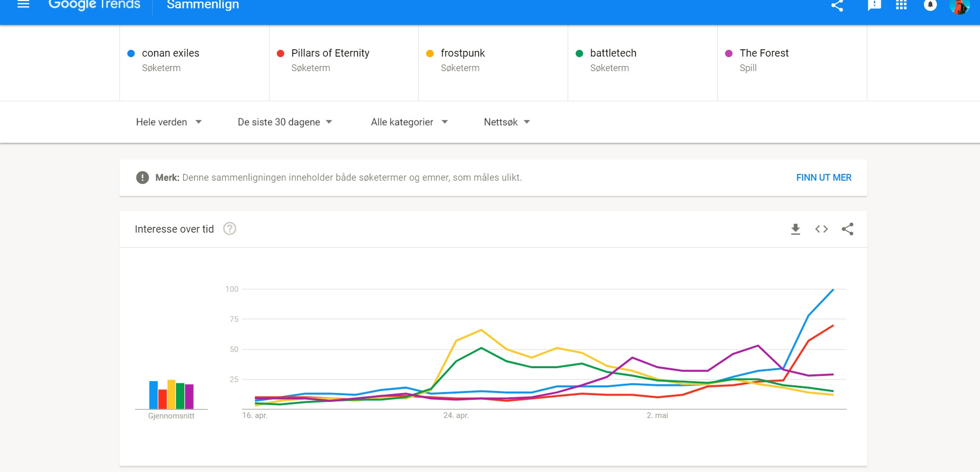
Task: Select the Pillars of Eternity term card
Action: coord(344,63)
